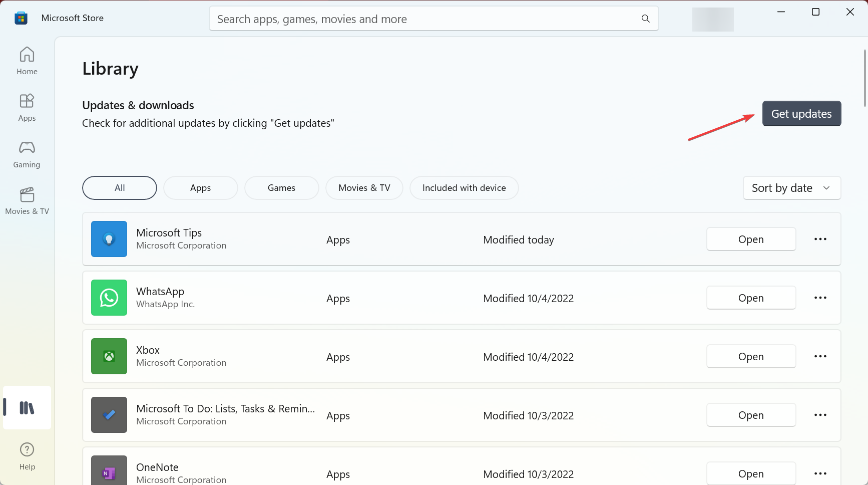The image size is (868, 485).
Task: Open the Help section
Action: pos(27,456)
